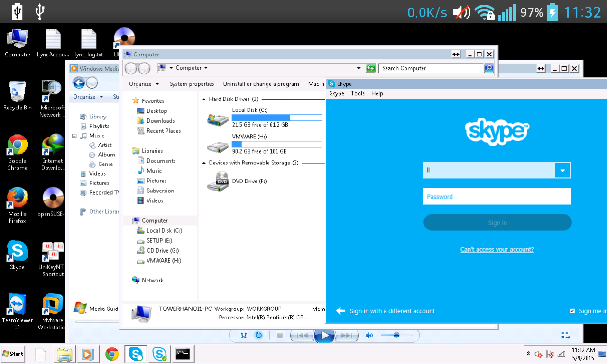
Task: Open Windows Start button
Action: point(13,354)
